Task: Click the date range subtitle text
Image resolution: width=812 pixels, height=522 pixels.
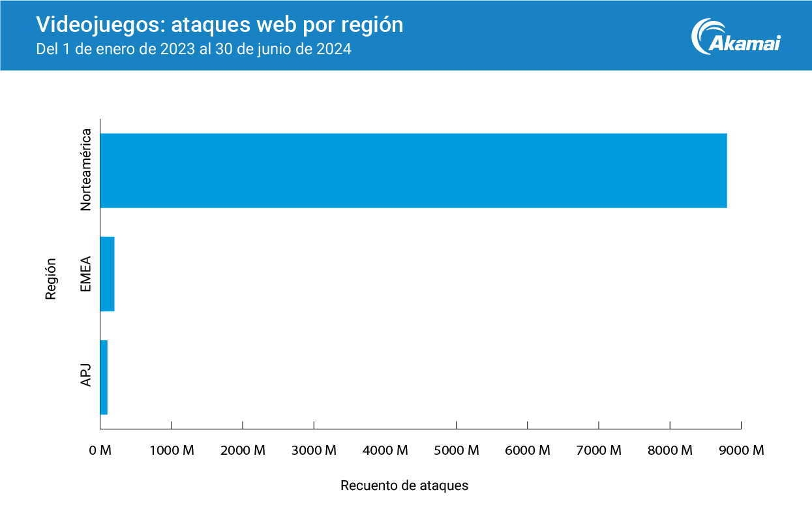Action: point(194,49)
